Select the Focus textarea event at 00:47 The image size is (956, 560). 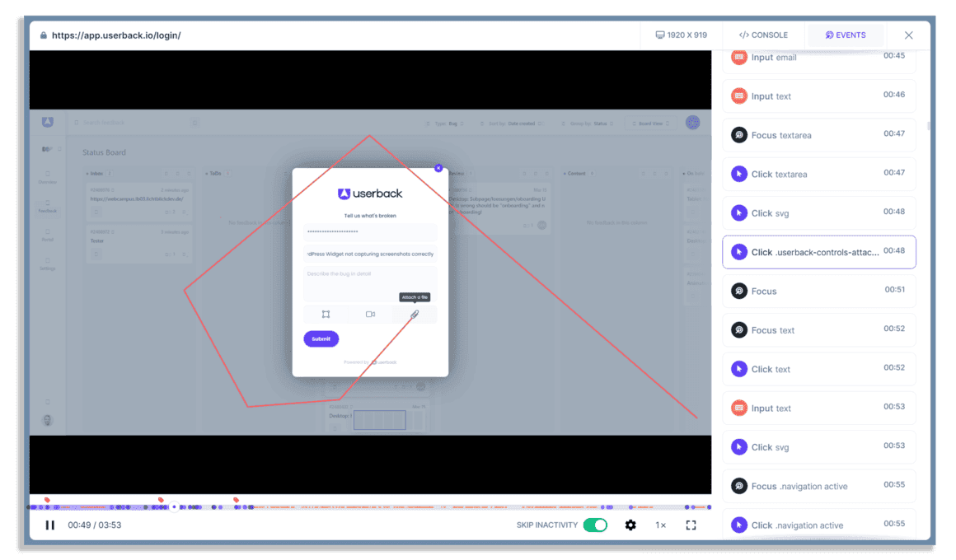click(x=818, y=135)
